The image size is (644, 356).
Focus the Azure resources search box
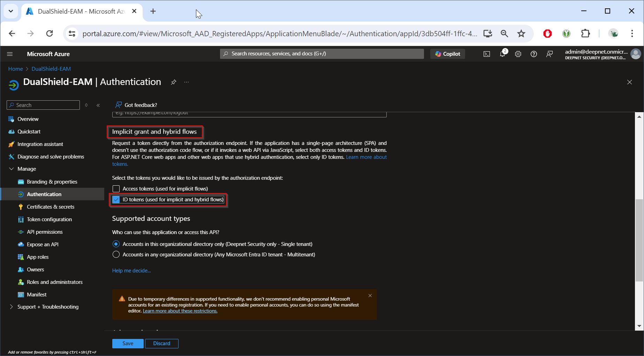(x=321, y=54)
